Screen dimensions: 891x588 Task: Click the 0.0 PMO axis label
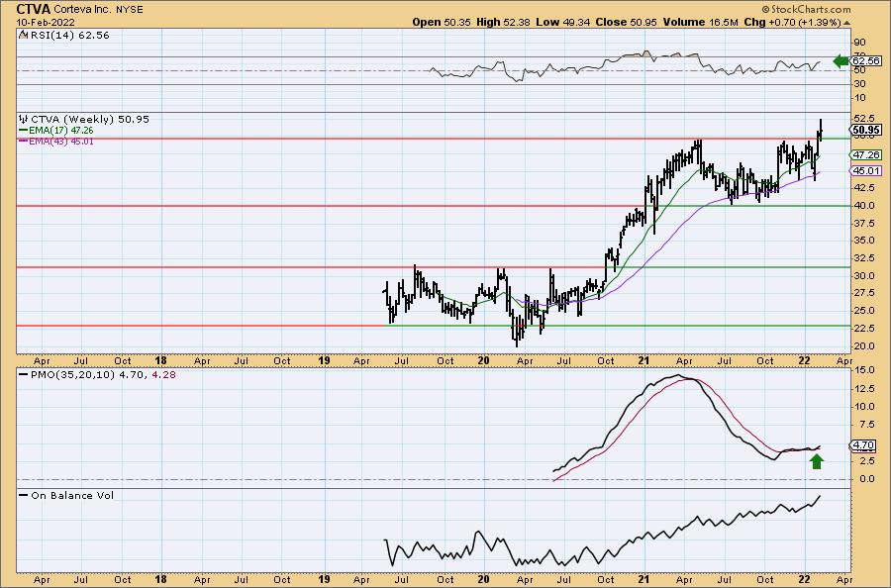click(x=866, y=479)
